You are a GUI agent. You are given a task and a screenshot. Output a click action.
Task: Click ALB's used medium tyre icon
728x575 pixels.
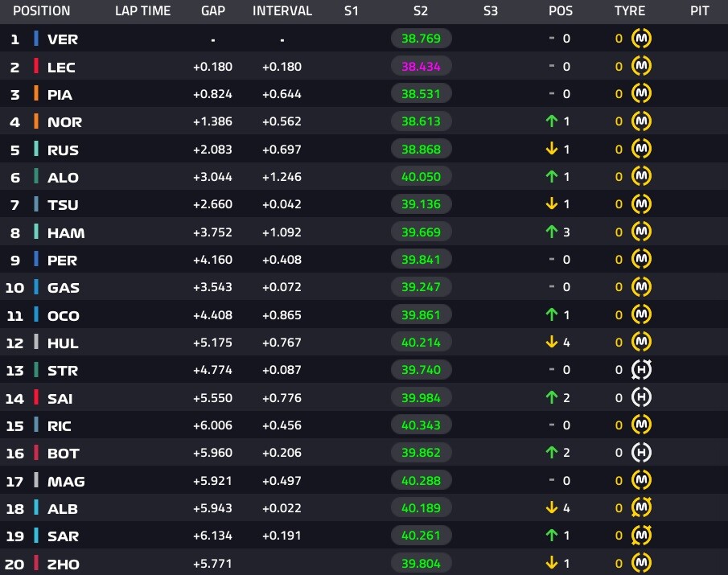(x=641, y=507)
